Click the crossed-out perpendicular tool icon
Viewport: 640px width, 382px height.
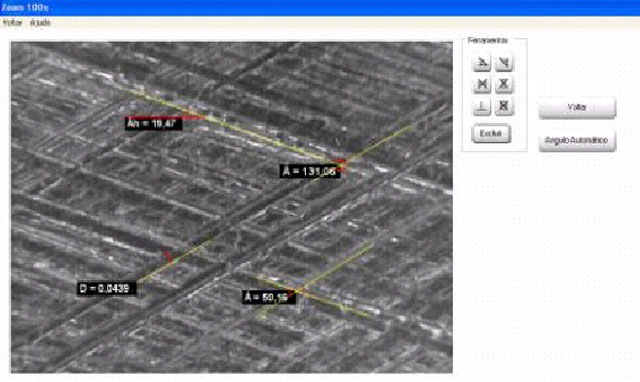coord(504,107)
